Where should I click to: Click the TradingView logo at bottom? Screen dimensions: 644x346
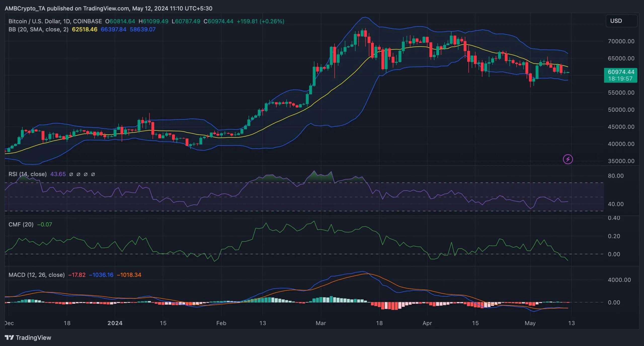[x=28, y=337]
